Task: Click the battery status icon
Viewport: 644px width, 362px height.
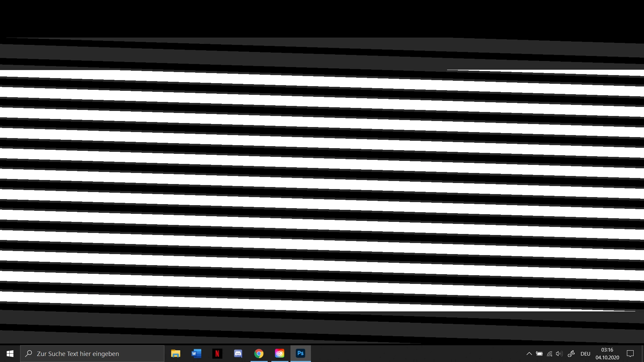Action: pyautogui.click(x=539, y=354)
